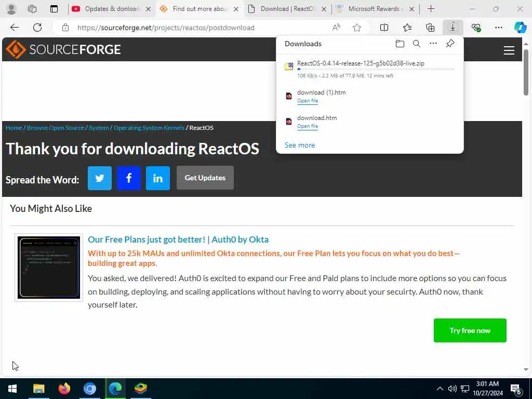Launch Copilot sidebar
This screenshot has width=532, height=399.
[x=520, y=28]
